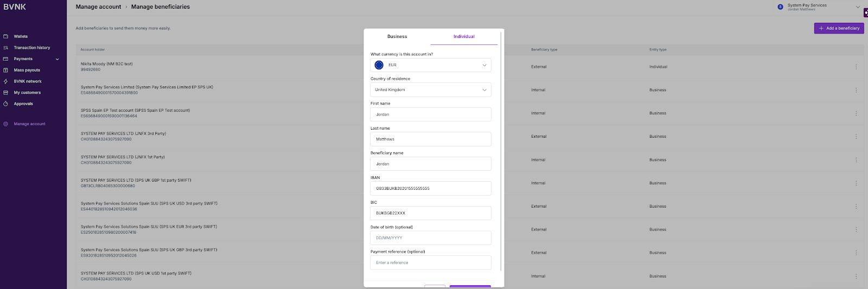
Task: Expand the System Pay Services account menu
Action: click(x=858, y=7)
